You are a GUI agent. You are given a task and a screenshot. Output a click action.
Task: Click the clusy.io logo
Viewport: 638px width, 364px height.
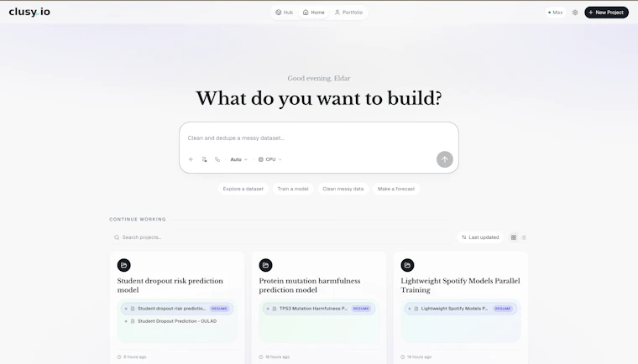point(29,12)
